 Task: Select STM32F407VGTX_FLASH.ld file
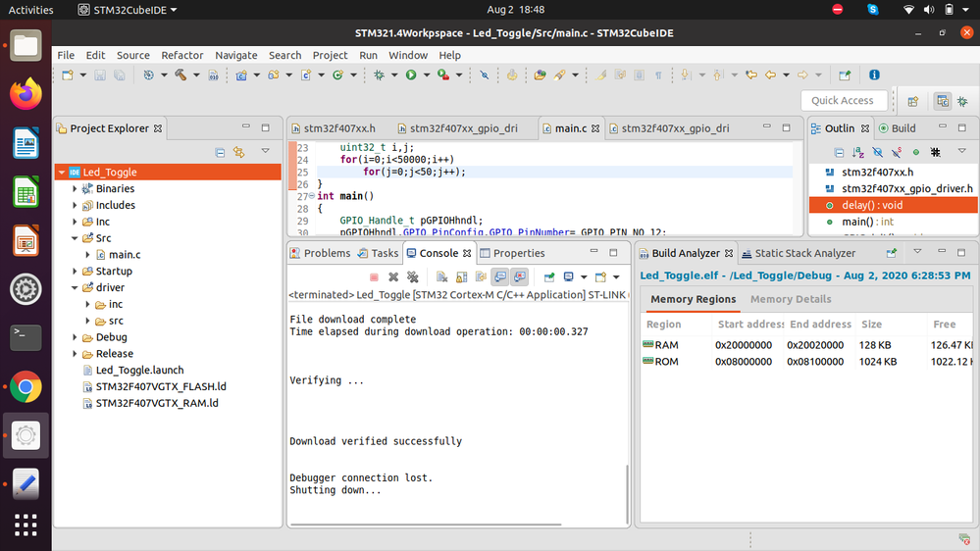coord(154,386)
